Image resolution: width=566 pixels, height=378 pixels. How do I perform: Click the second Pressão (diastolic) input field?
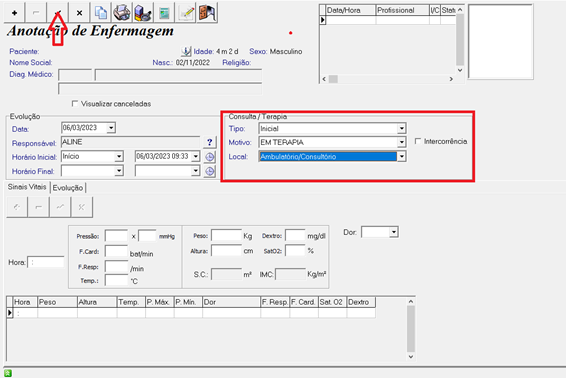coord(147,236)
